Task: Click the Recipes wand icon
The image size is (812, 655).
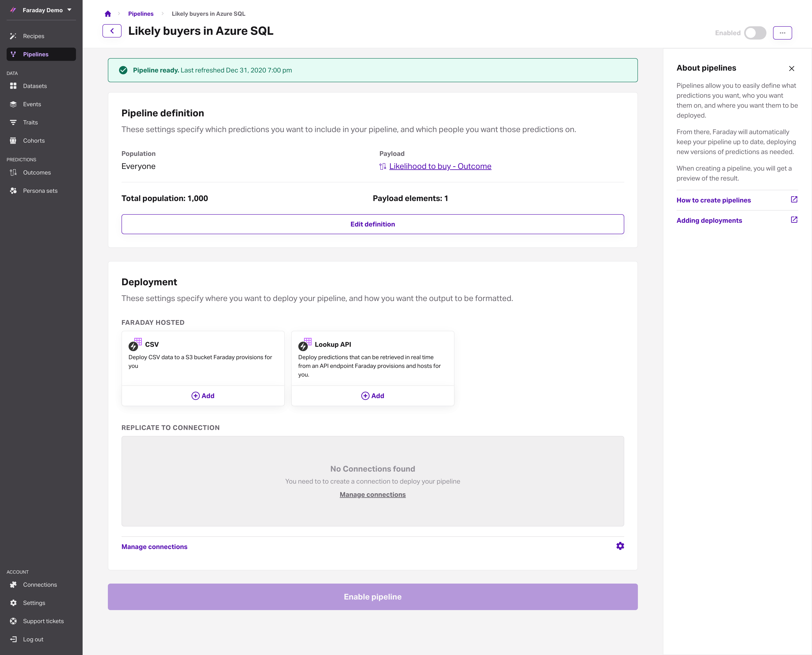Action: click(x=13, y=36)
